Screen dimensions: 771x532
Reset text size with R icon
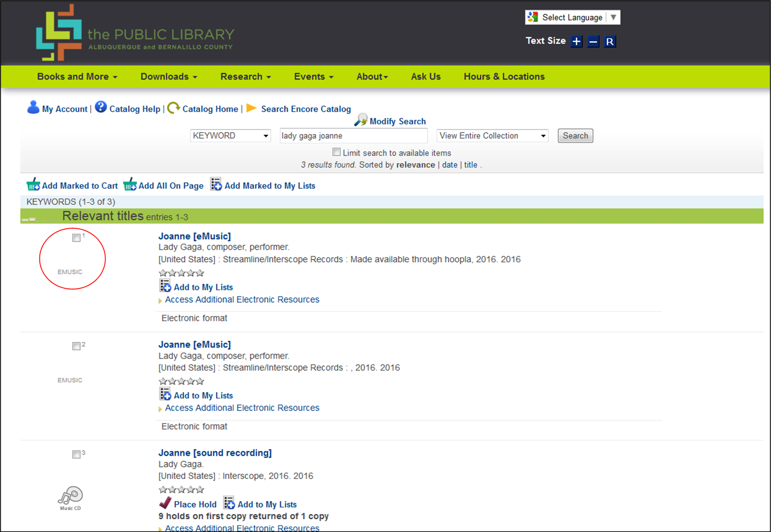coord(610,41)
